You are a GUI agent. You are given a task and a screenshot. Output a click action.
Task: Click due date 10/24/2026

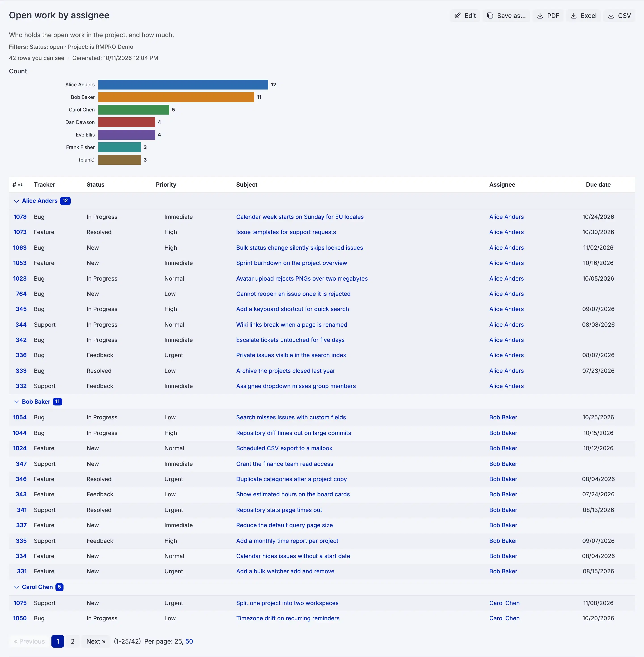[598, 217]
